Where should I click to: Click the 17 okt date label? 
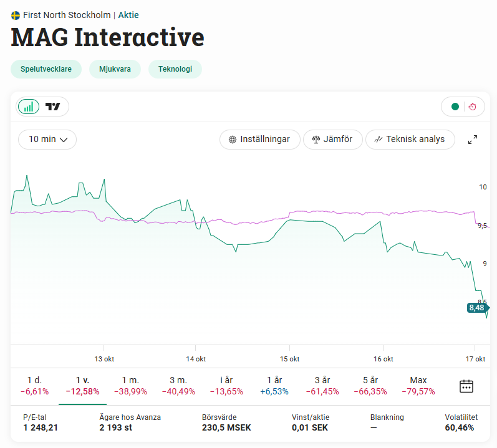point(475,359)
